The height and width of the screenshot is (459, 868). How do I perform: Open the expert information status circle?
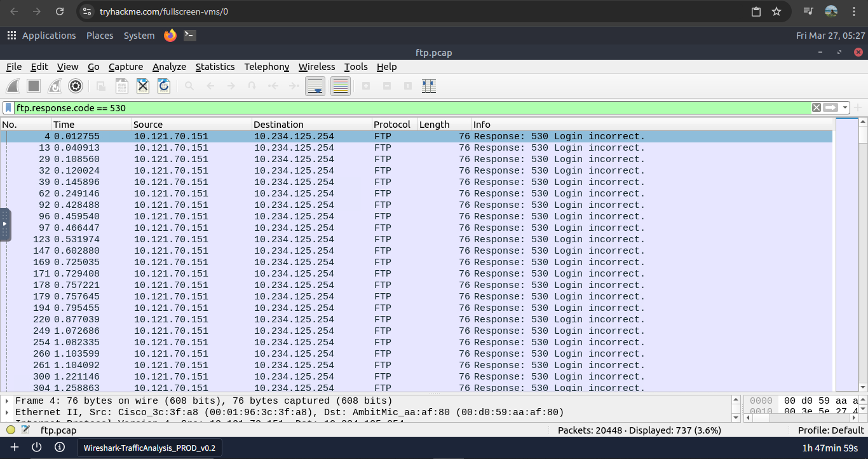[x=11, y=430]
